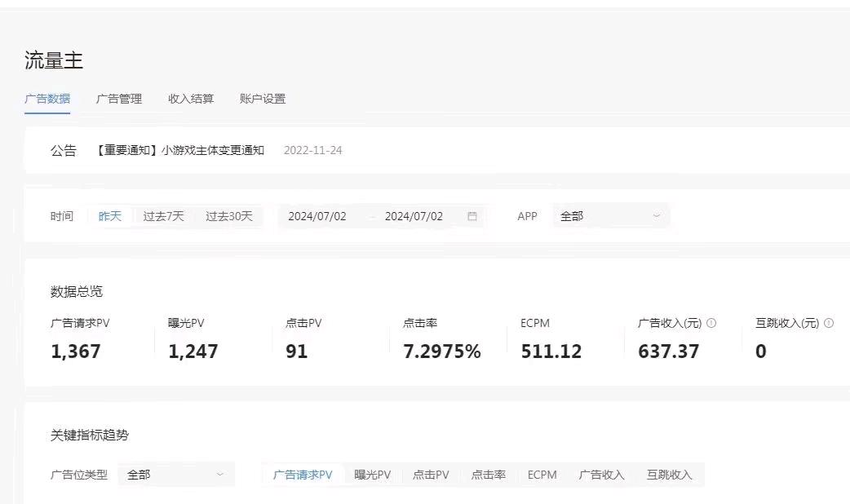Click the 点击率 value 7.2975%

coord(442,351)
